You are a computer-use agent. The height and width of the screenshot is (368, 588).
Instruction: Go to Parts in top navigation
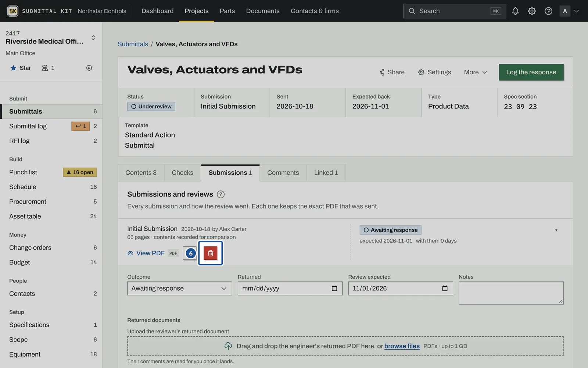pyautogui.click(x=227, y=11)
